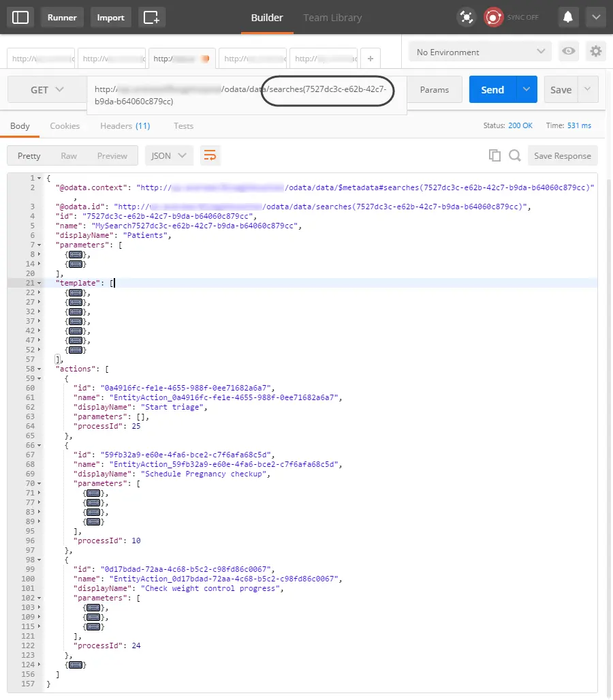Switch to Team Library tab
This screenshot has height=700, width=613.
[332, 18]
